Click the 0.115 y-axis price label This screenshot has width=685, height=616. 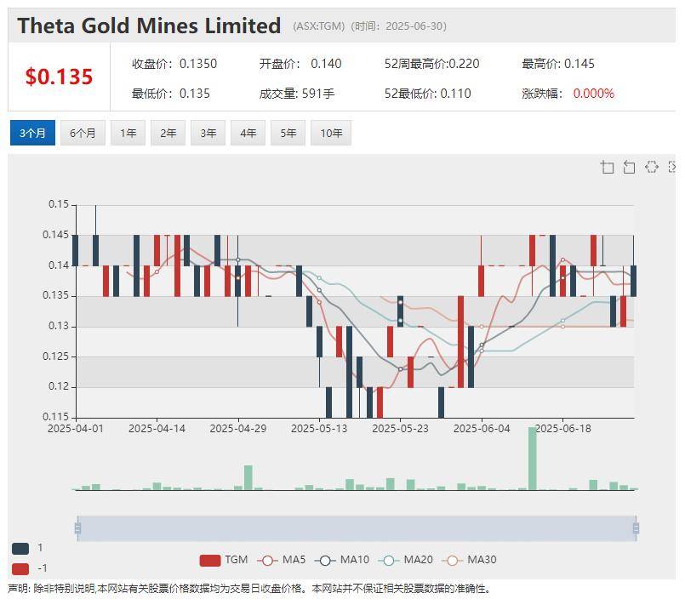(56, 417)
